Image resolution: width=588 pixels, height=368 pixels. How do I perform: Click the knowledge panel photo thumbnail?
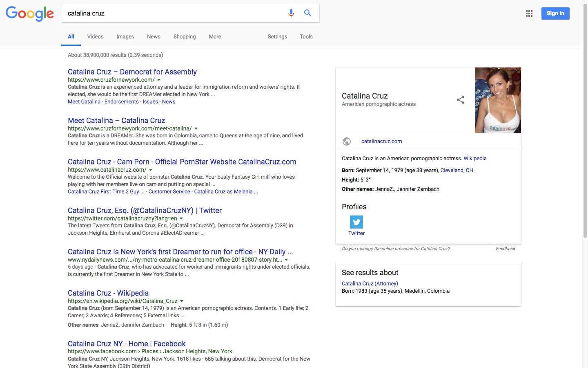point(498,100)
